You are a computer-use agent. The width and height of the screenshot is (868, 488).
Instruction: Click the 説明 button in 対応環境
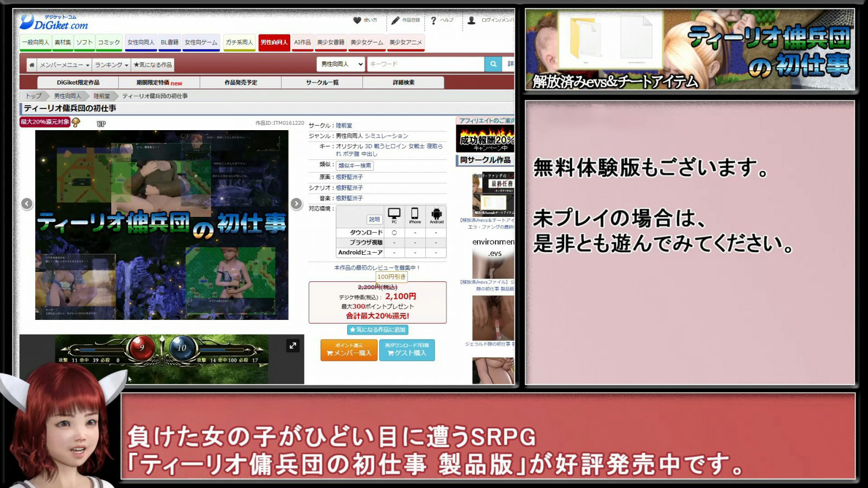(x=374, y=220)
